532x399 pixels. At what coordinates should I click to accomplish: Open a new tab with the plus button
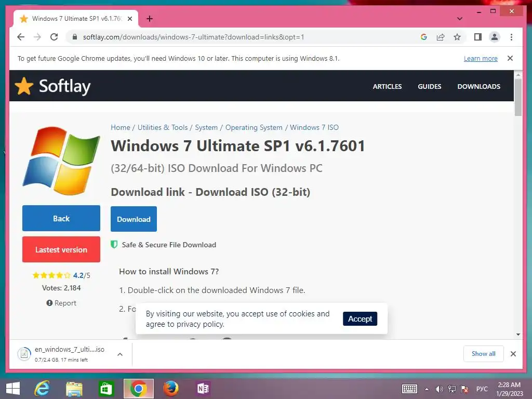pyautogui.click(x=150, y=19)
